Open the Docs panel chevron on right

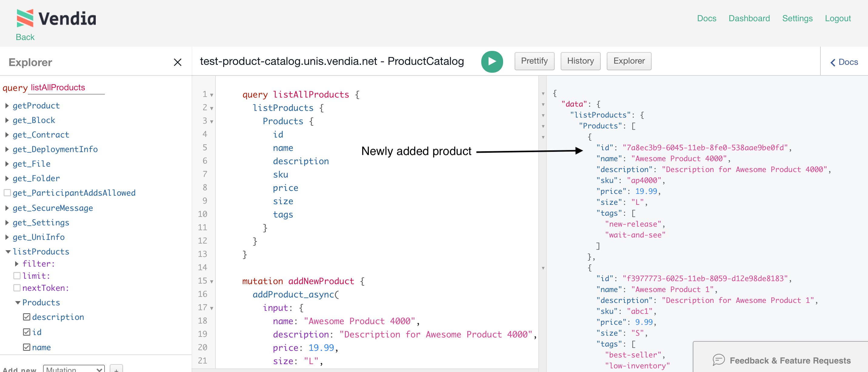[833, 62]
